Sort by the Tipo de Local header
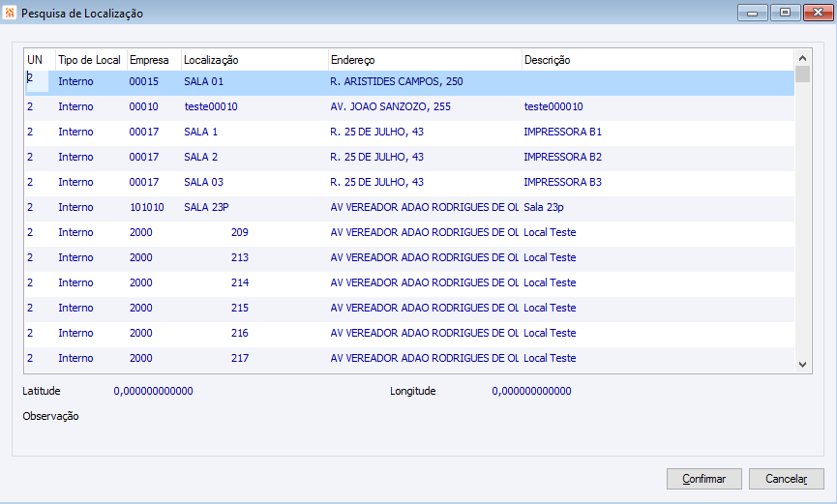This screenshot has width=837, height=504. [x=91, y=60]
